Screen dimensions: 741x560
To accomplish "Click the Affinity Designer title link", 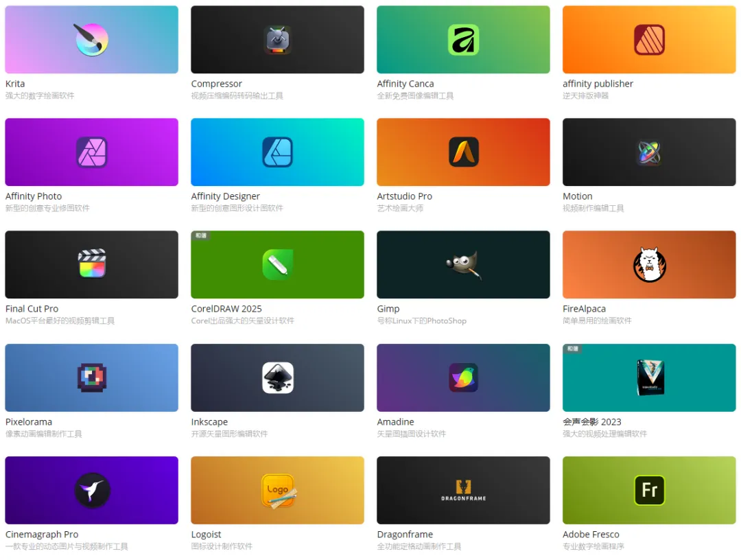I will click(x=226, y=196).
